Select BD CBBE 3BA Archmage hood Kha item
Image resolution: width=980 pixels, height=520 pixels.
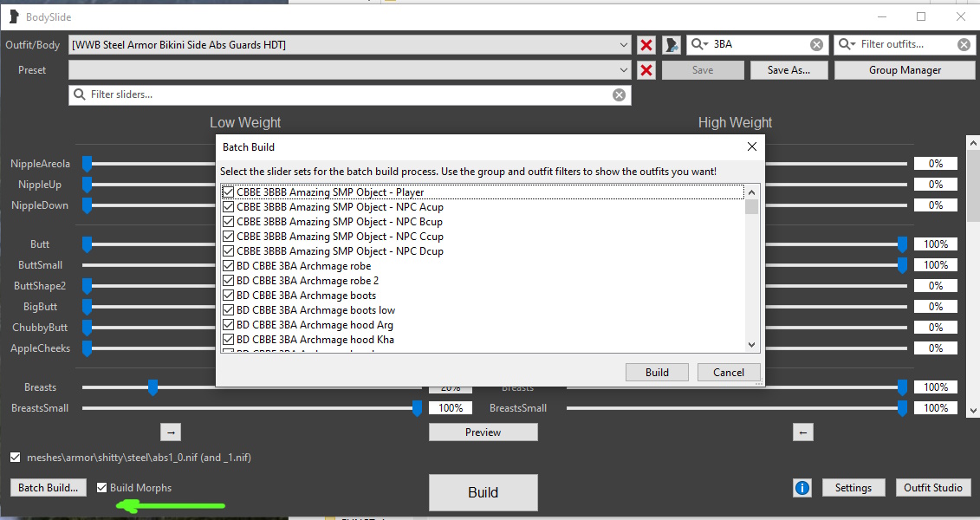click(x=315, y=340)
